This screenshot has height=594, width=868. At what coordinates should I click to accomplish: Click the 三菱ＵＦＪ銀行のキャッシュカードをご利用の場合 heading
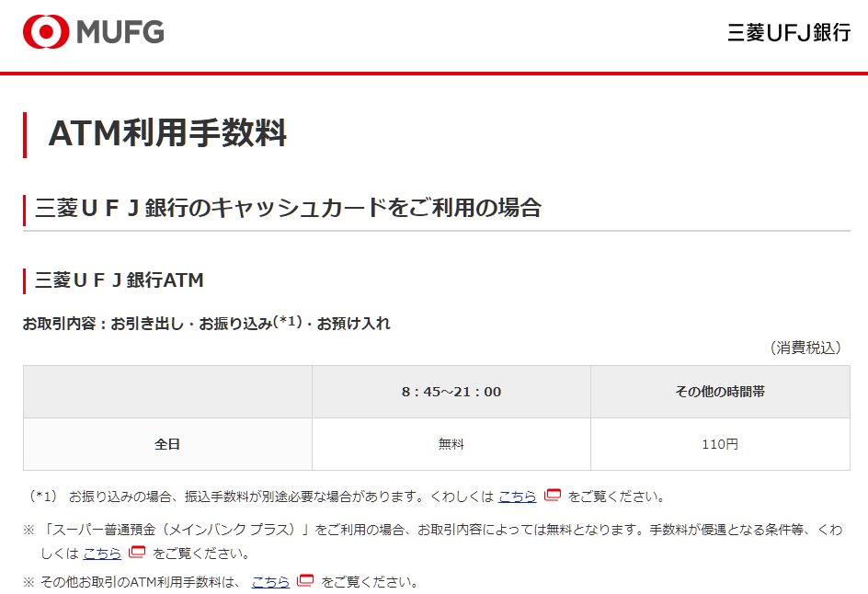tap(288, 208)
